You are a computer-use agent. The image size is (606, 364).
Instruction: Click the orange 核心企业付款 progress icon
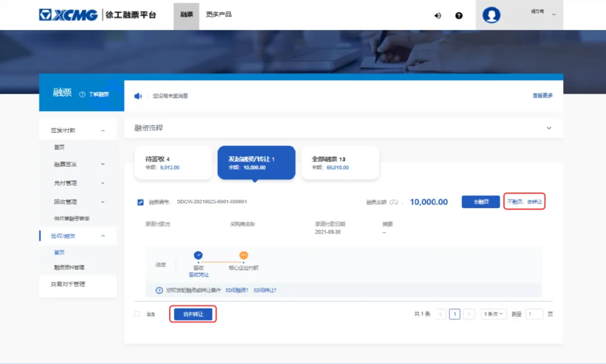point(243,255)
